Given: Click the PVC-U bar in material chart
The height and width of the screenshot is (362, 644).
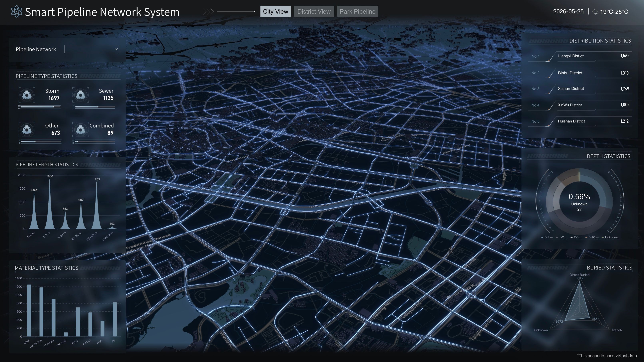Looking at the screenshot, I should click(90, 324).
